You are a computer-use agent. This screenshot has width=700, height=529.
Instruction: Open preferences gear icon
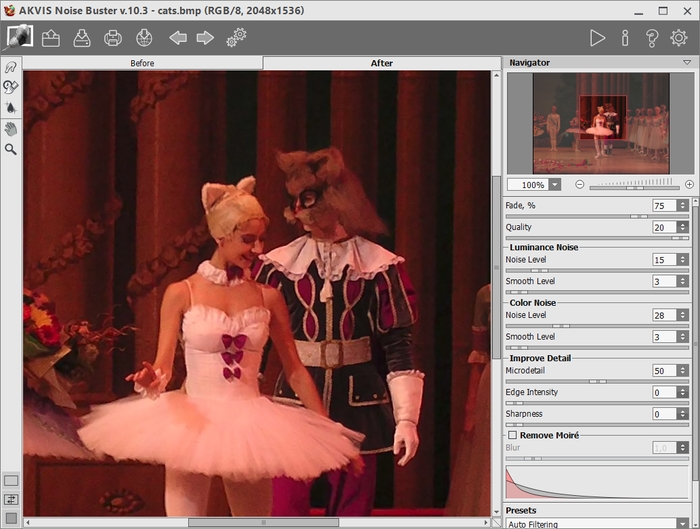[x=679, y=38]
